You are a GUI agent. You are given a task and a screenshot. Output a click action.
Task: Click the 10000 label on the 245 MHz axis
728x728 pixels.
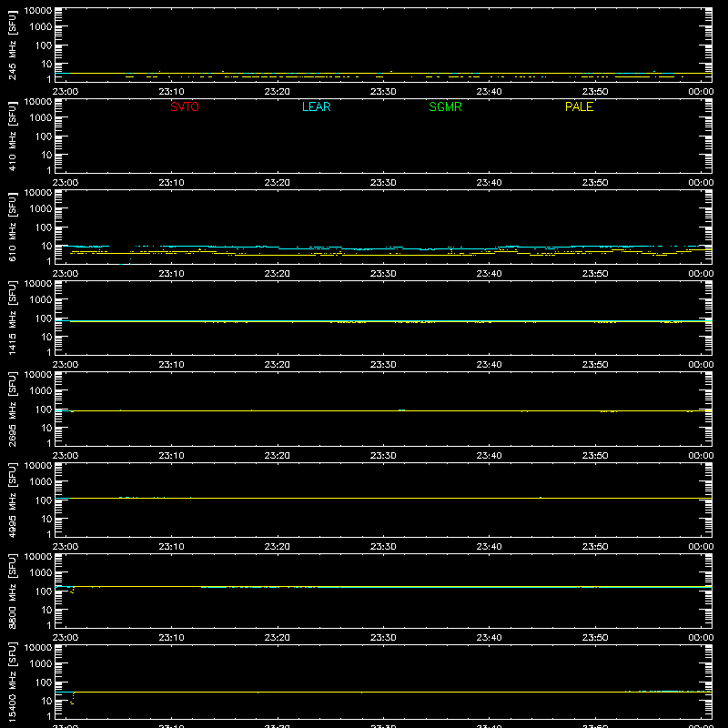[x=38, y=11]
